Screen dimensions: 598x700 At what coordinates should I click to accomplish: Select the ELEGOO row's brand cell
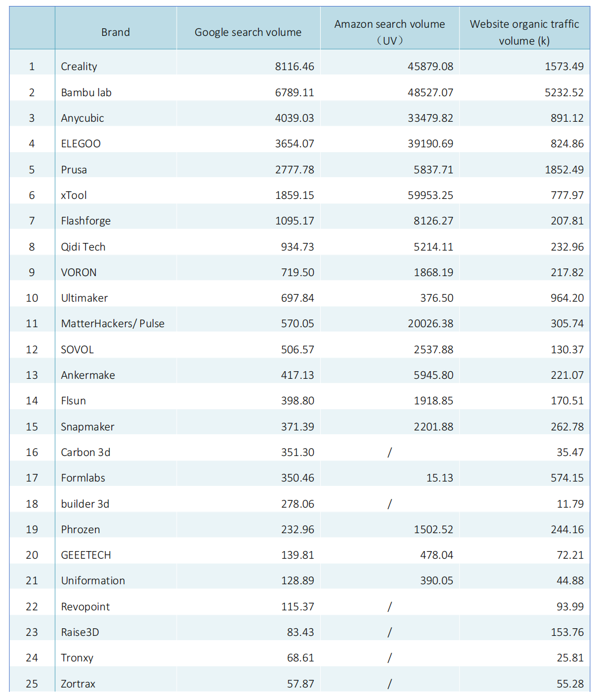(81, 143)
